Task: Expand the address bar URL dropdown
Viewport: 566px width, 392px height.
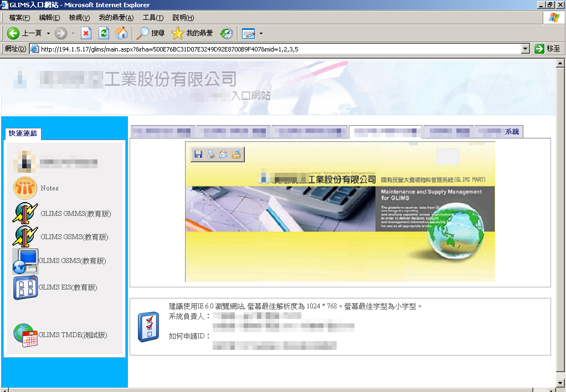Action: (x=526, y=49)
